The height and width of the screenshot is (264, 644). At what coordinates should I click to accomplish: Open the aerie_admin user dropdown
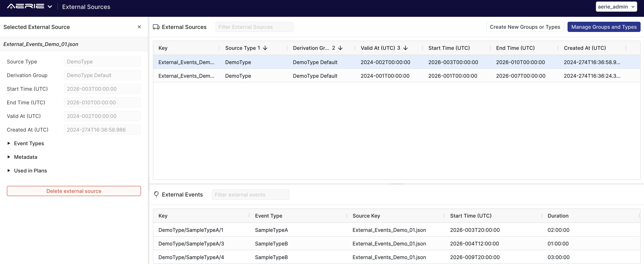pos(616,7)
